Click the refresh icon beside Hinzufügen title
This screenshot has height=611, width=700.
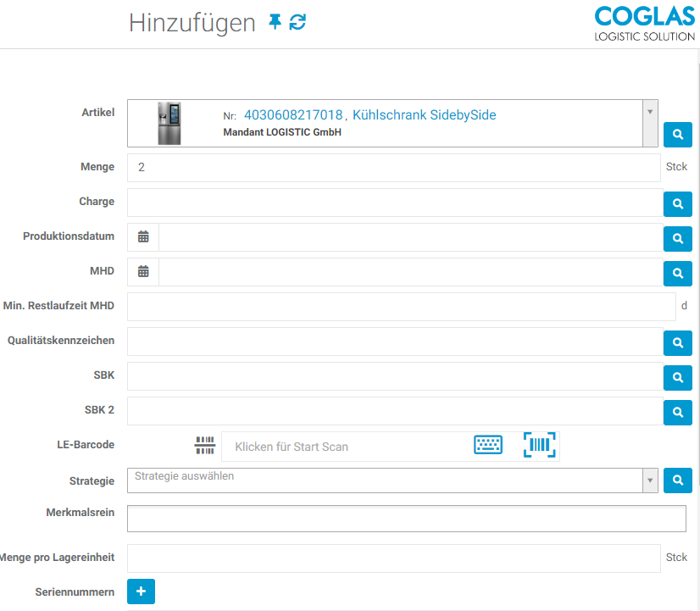pyautogui.click(x=297, y=22)
